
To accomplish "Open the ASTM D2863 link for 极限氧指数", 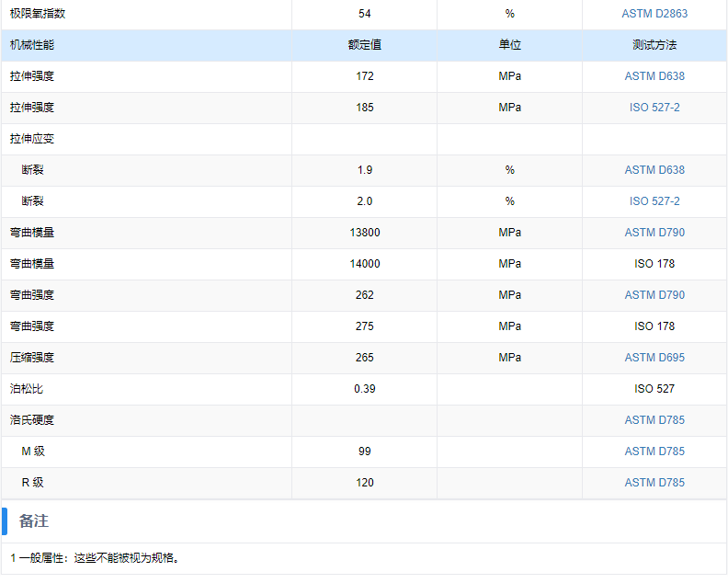I will 654,14.
